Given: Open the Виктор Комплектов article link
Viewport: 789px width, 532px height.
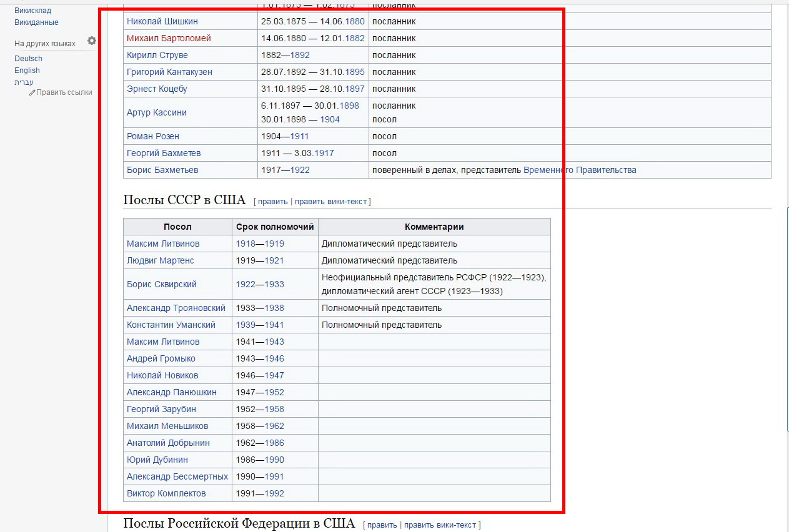Looking at the screenshot, I should pos(166,493).
